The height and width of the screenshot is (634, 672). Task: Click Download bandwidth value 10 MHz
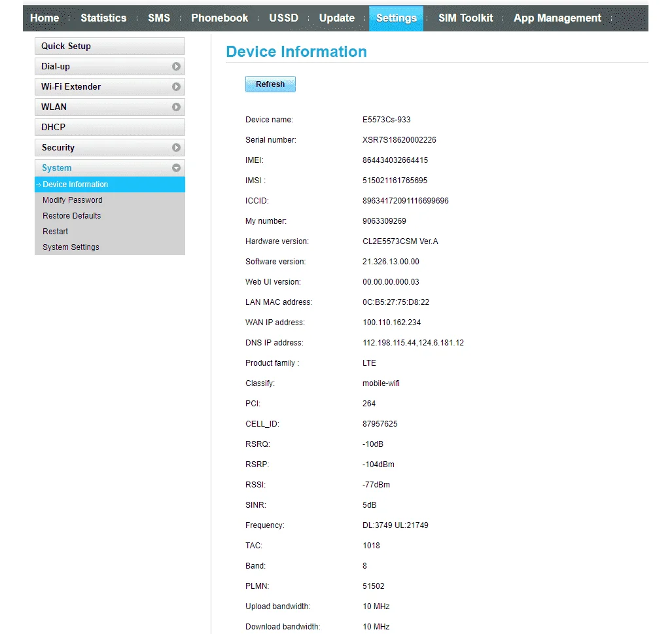(376, 627)
